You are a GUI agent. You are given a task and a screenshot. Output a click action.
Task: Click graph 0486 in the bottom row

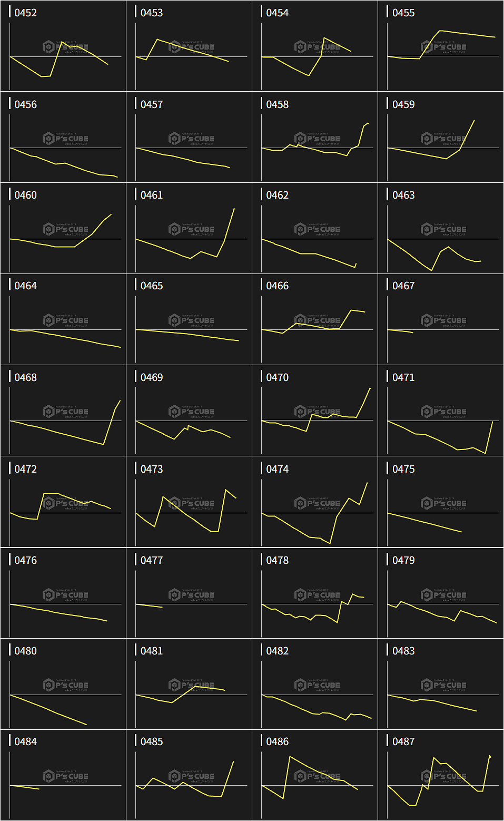coord(315,781)
